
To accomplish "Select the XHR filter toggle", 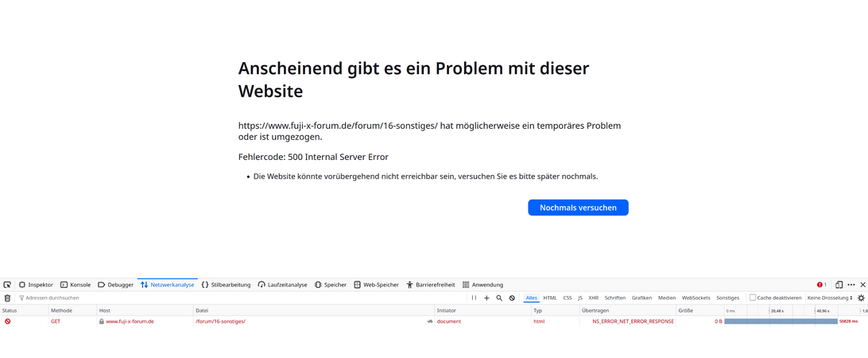I will [x=593, y=298].
